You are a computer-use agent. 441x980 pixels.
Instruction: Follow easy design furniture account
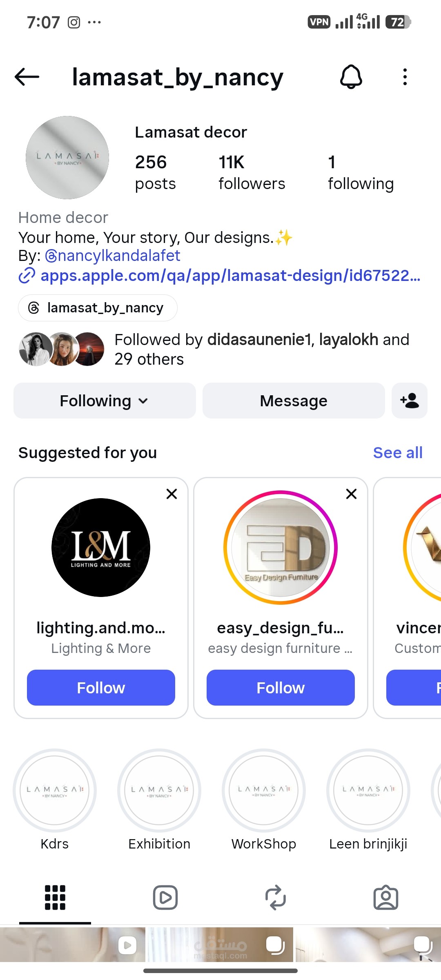tap(281, 688)
